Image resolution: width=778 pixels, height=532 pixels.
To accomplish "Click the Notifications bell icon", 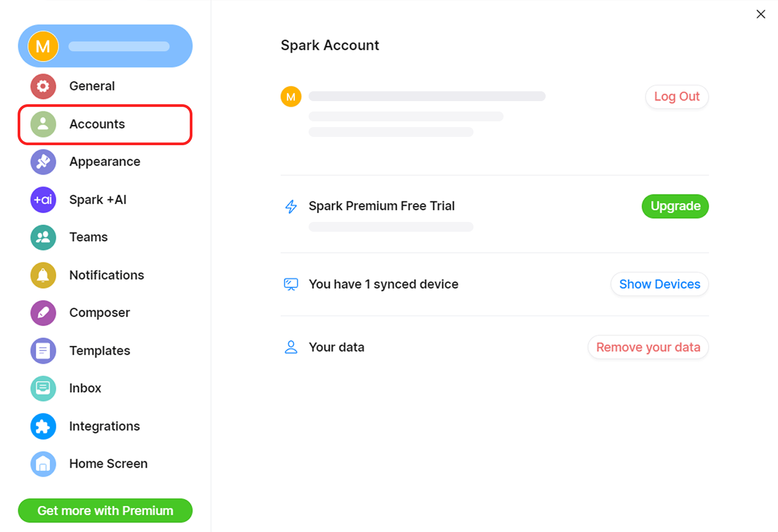I will coord(43,275).
